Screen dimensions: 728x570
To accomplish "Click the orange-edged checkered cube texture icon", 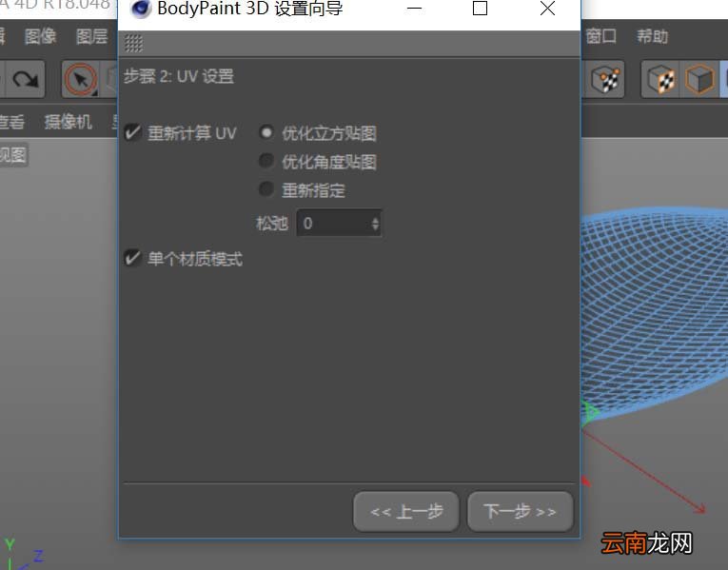I will [661, 79].
